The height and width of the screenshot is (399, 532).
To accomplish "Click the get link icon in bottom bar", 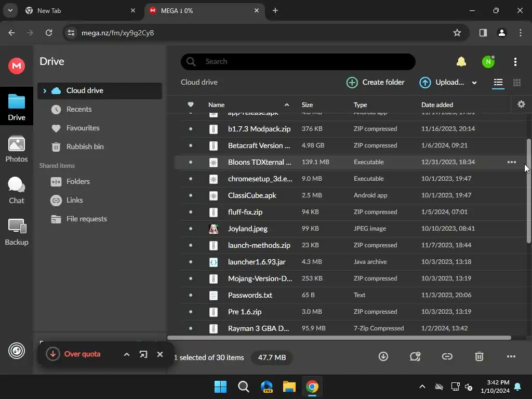I will [447, 356].
